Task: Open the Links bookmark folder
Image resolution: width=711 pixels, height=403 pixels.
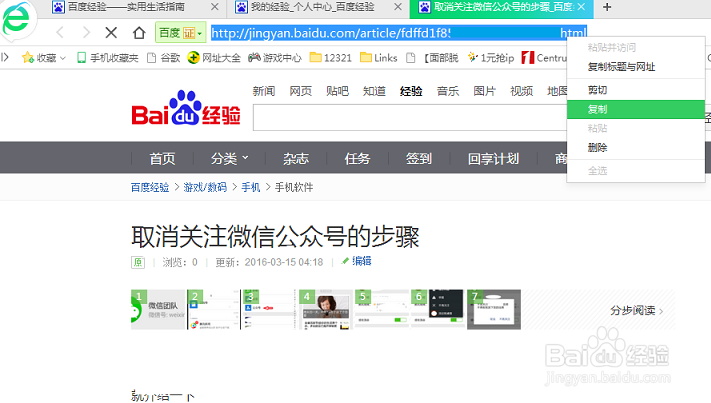Action: (x=379, y=58)
